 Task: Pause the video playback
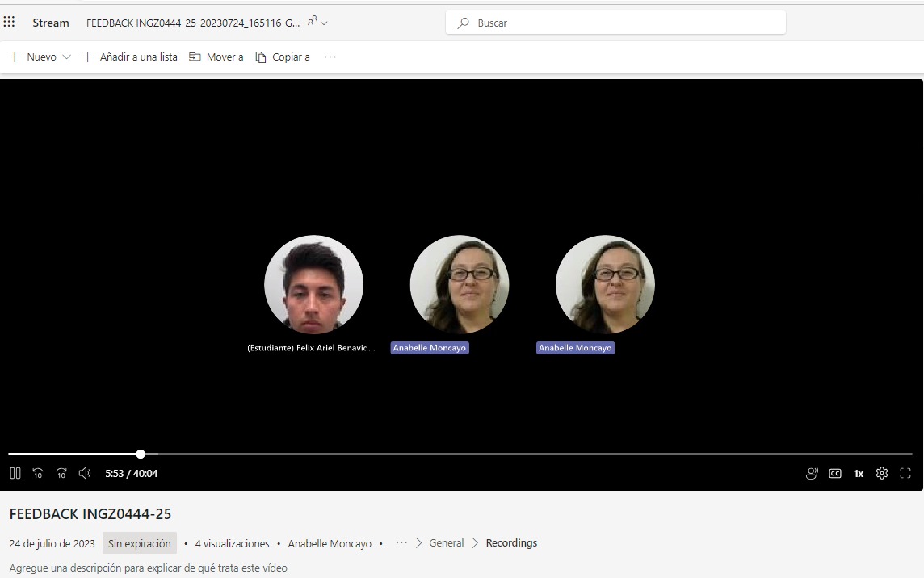click(15, 473)
